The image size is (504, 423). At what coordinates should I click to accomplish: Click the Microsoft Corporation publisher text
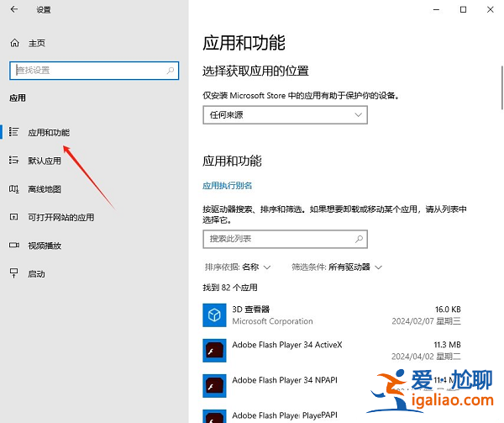pyautogui.click(x=272, y=321)
